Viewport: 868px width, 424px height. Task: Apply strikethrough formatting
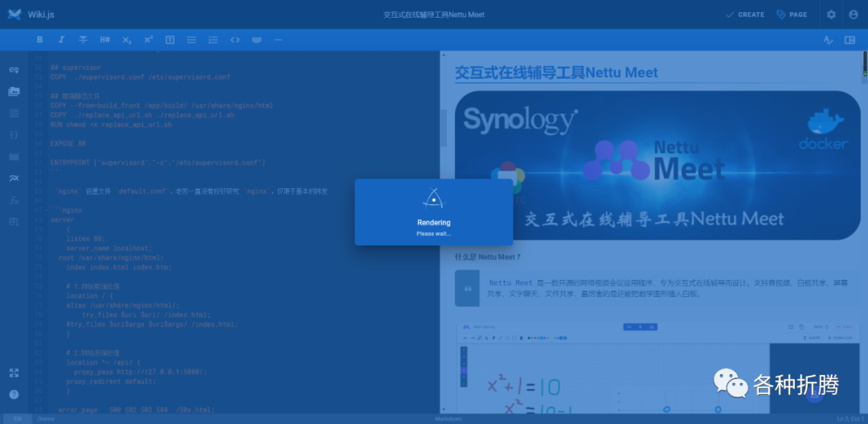[83, 40]
